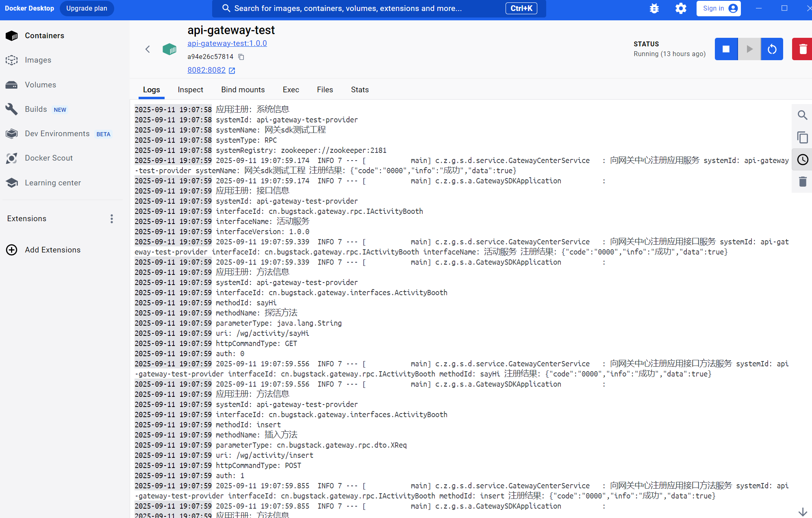The height and width of the screenshot is (518, 812).
Task: Open the api-gateway-test:1.0.0 image link
Action: pos(227,44)
